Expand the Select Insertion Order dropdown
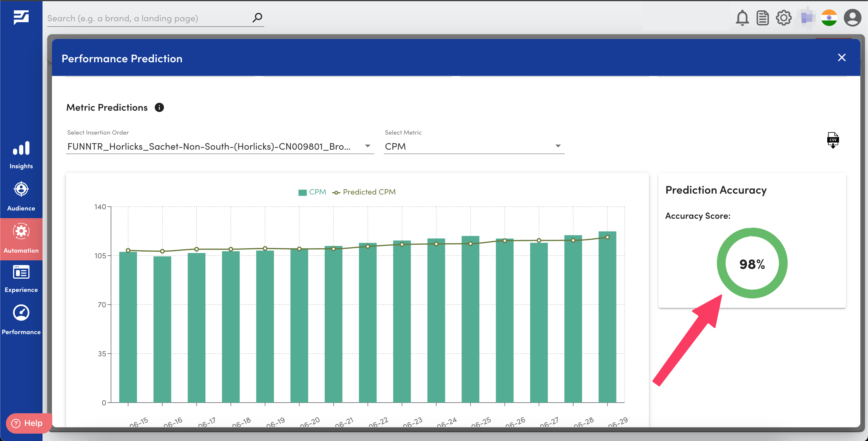 click(368, 146)
